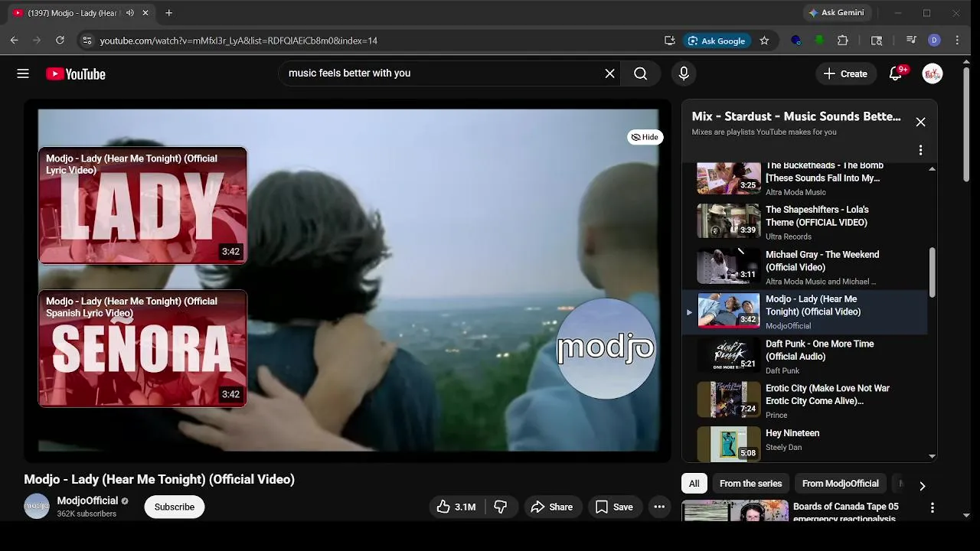The height and width of the screenshot is (551, 980).
Task: Select the From ModjoOfficial chip
Action: click(840, 484)
